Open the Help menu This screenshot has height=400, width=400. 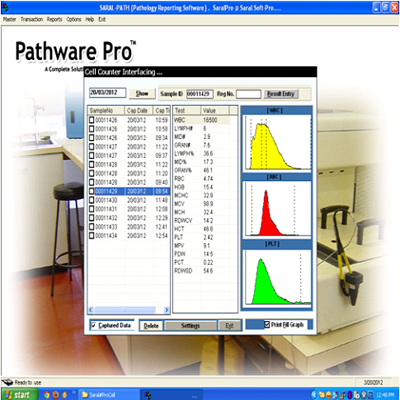tap(90, 19)
